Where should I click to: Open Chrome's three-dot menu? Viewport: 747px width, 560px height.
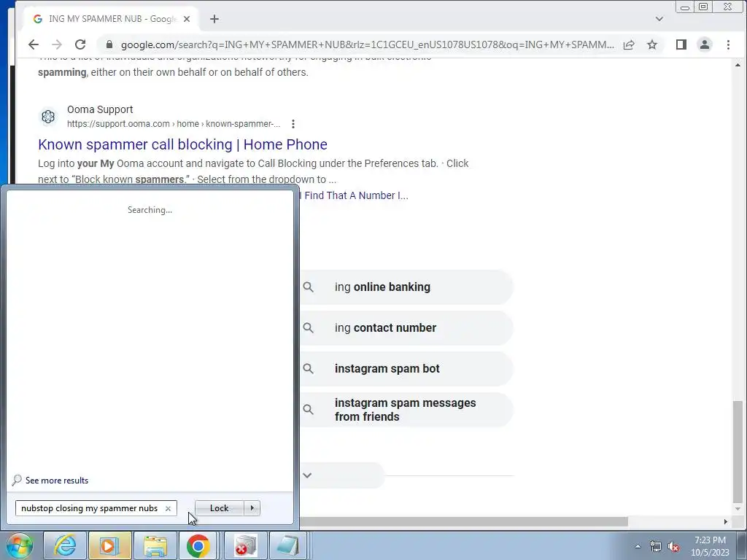728,44
